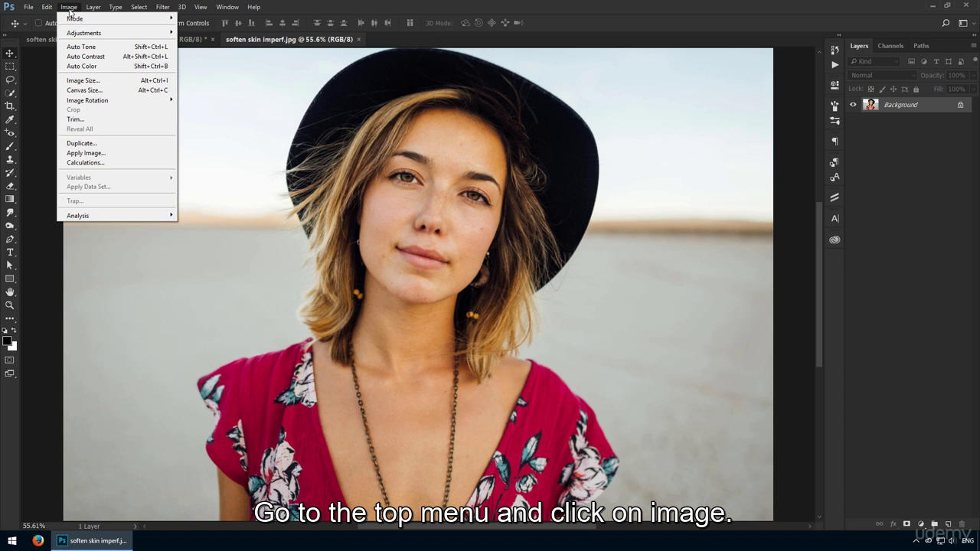
Task: Select the Crop tool in toolbar
Action: pos(10,106)
